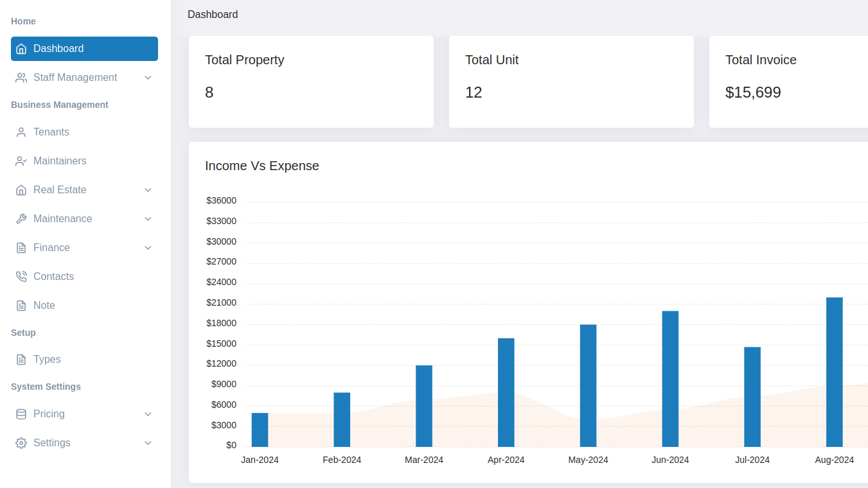
Task: Click the Staff Management people icon
Action: 21,78
